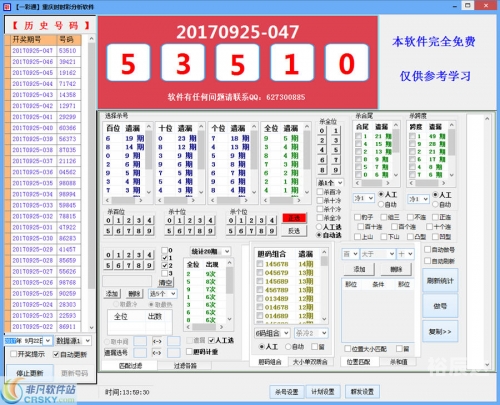
Task: Switch to the 过滤容错 tab
Action: (x=185, y=366)
